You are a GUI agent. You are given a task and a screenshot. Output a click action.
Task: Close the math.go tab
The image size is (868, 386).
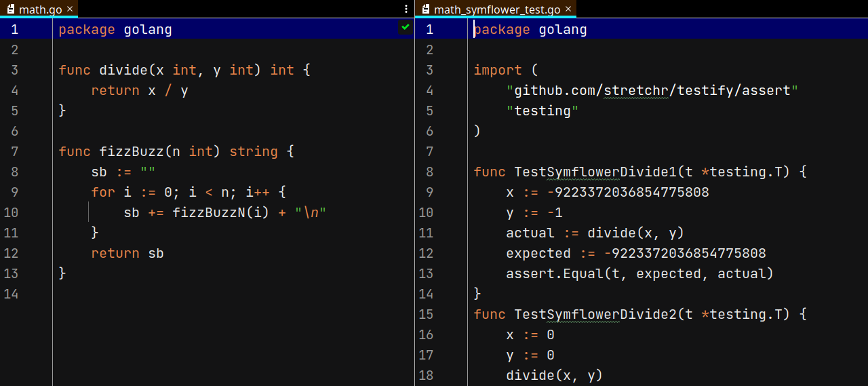tap(70, 9)
